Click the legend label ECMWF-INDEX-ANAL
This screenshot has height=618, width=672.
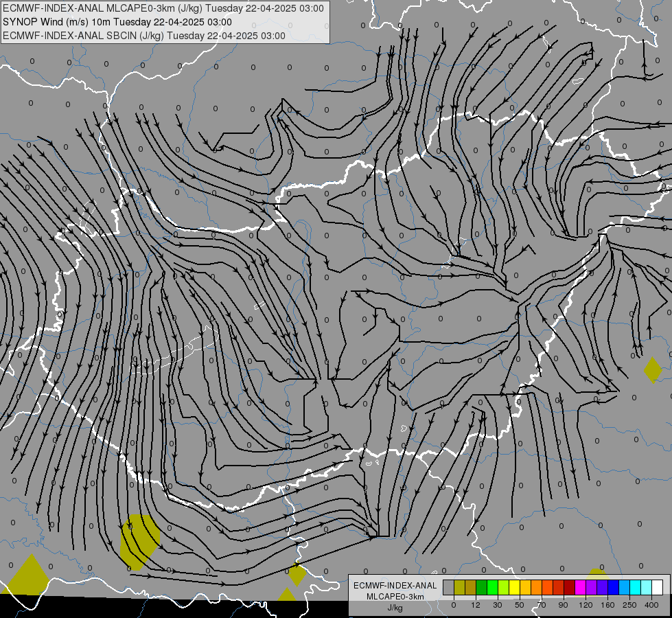click(x=395, y=586)
